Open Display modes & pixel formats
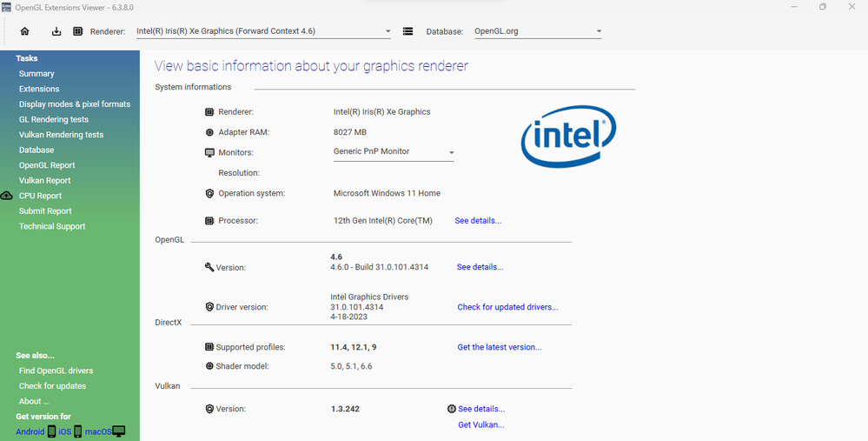 [75, 104]
